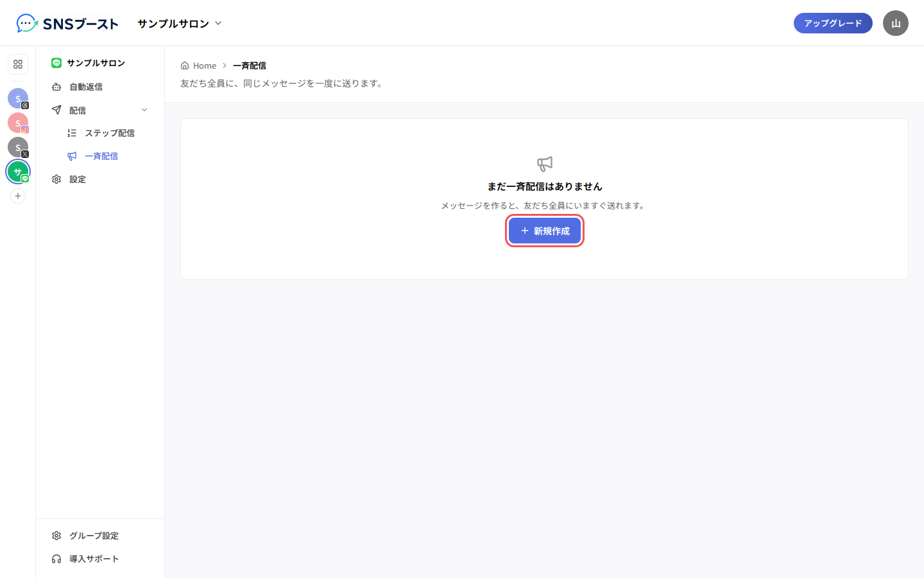Screen dimensions: 924x578
Task: Open the dashboard grid icon in the left rail
Action: click(18, 64)
